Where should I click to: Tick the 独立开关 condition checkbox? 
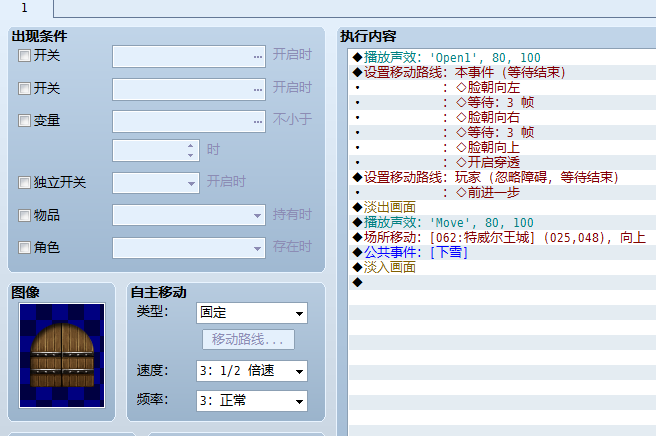(24, 182)
